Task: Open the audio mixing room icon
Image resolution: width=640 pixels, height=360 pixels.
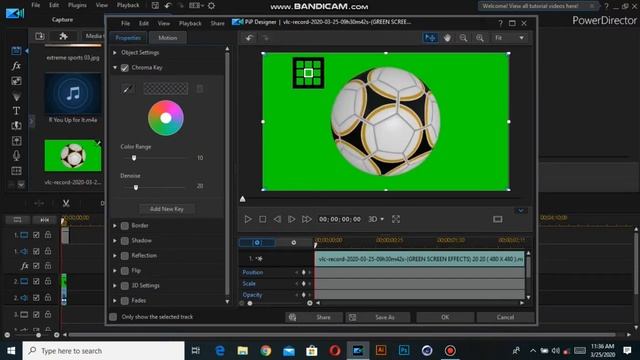Action: (x=16, y=141)
